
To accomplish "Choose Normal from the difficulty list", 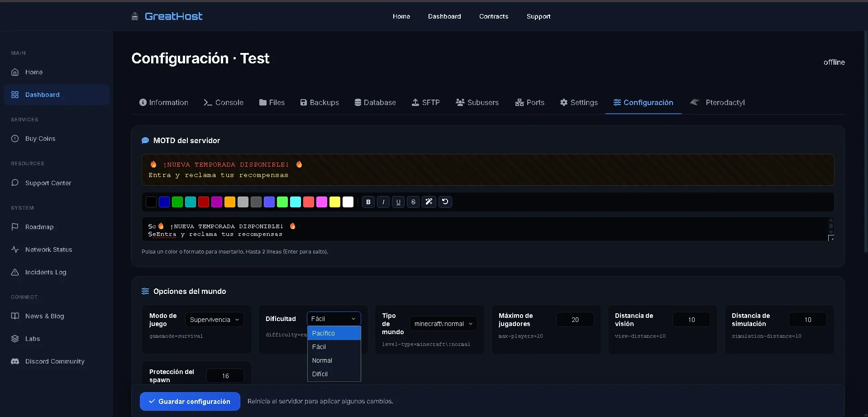I will pyautogui.click(x=334, y=360).
